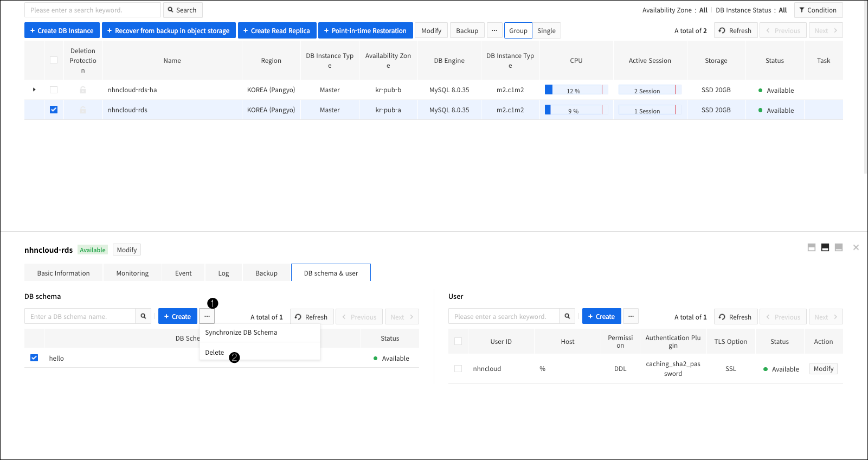Click the hello schema name
The height and width of the screenshot is (460, 868).
[56, 358]
